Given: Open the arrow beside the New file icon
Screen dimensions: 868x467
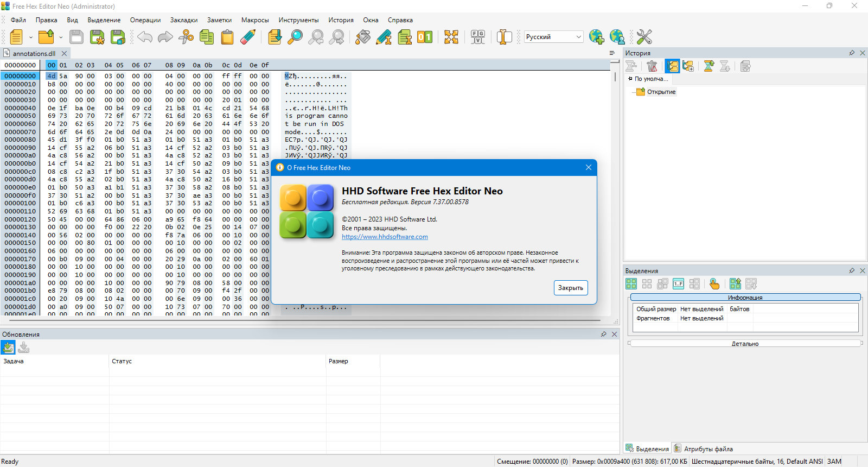Looking at the screenshot, I should (31, 37).
